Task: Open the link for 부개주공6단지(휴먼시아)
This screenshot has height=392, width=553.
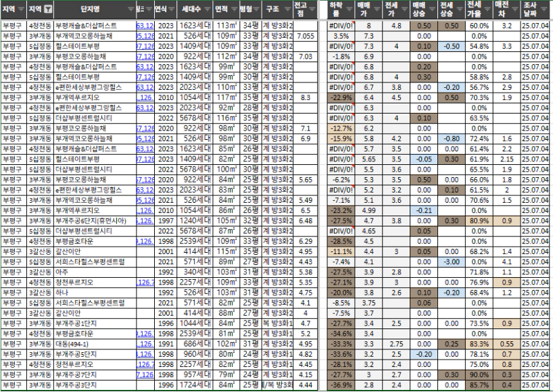Action: point(145,221)
